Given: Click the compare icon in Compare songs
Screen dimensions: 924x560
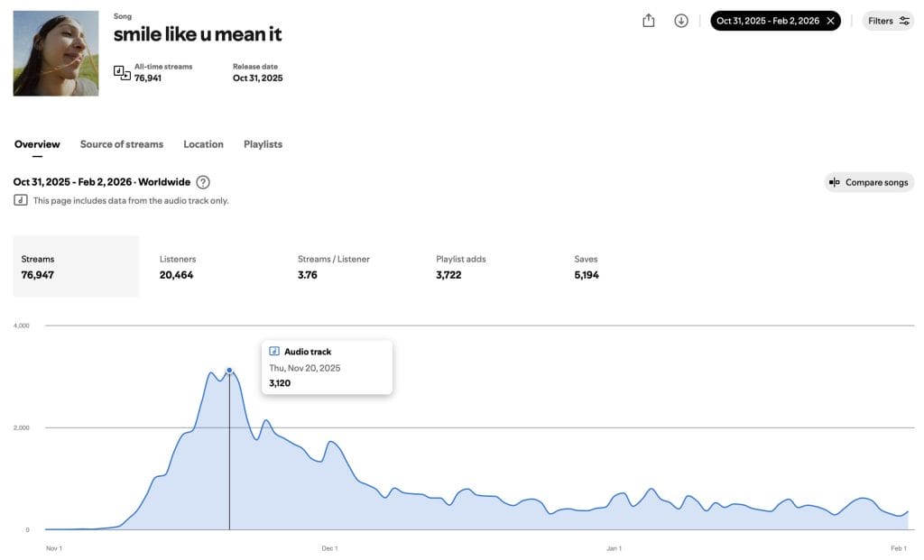Looking at the screenshot, I should (835, 182).
